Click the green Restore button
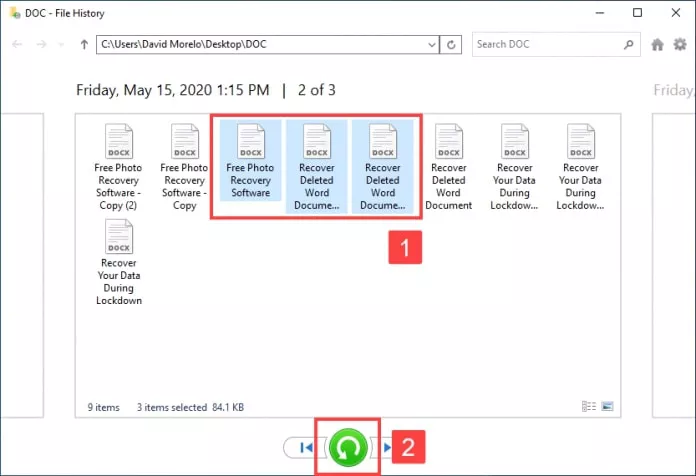The height and width of the screenshot is (476, 696). click(x=348, y=447)
